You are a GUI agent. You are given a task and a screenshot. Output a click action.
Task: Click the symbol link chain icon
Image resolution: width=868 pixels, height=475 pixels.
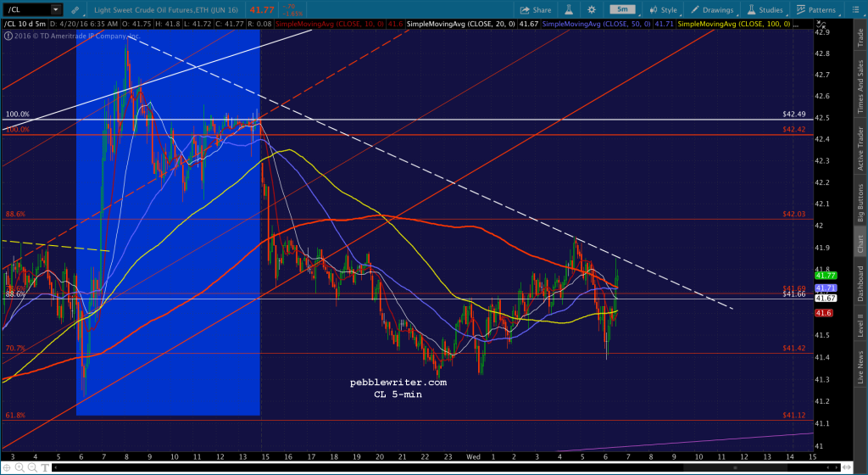click(75, 10)
